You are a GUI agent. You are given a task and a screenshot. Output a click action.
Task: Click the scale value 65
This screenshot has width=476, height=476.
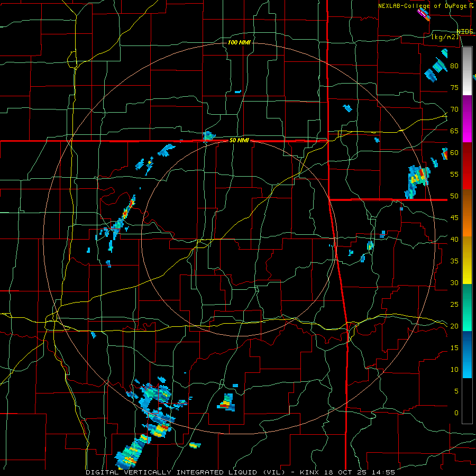pos(454,131)
